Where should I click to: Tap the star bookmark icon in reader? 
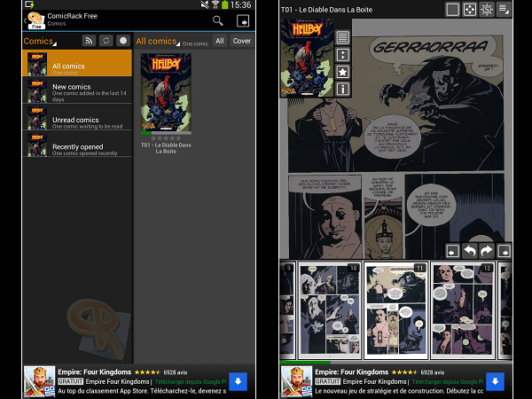click(x=342, y=72)
